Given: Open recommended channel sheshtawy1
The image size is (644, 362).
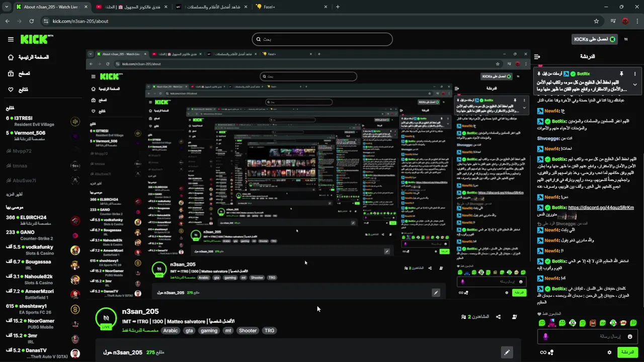Looking at the screenshot, I should point(43,309).
